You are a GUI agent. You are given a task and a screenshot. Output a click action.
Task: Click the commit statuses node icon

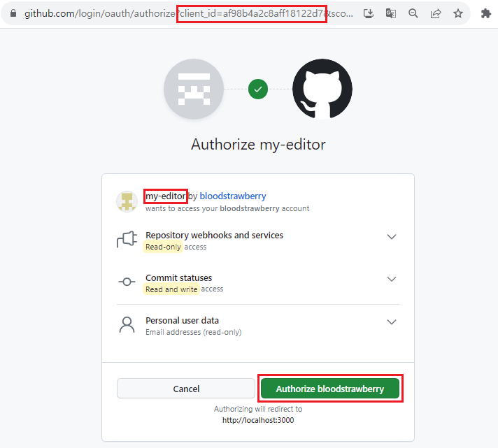tap(127, 282)
